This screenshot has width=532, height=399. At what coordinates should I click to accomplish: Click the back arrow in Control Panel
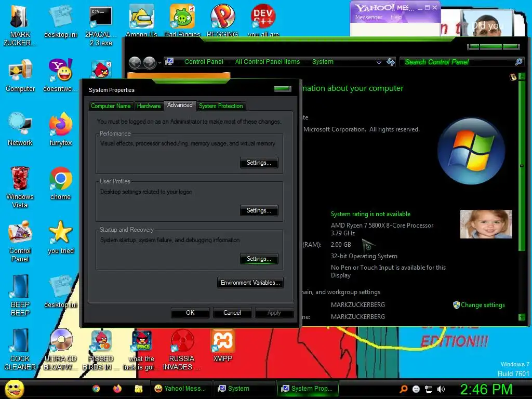pos(135,62)
